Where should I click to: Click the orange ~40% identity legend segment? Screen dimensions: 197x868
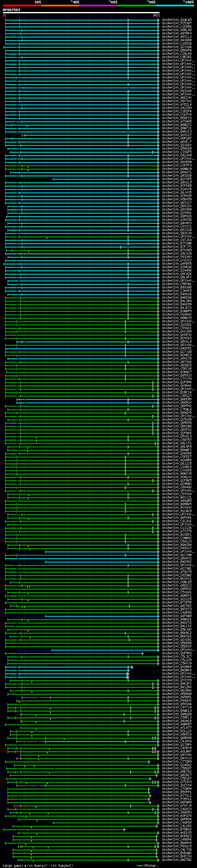60,6
